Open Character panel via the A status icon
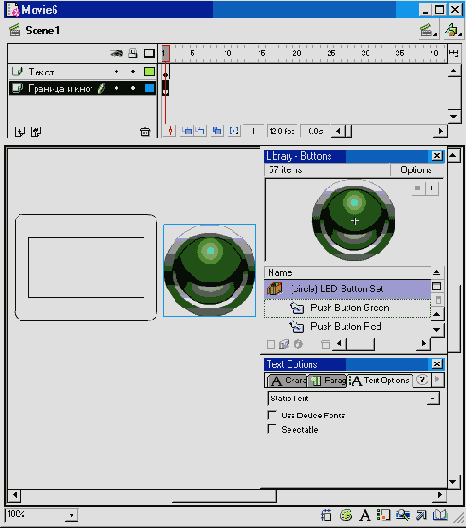 [364, 515]
